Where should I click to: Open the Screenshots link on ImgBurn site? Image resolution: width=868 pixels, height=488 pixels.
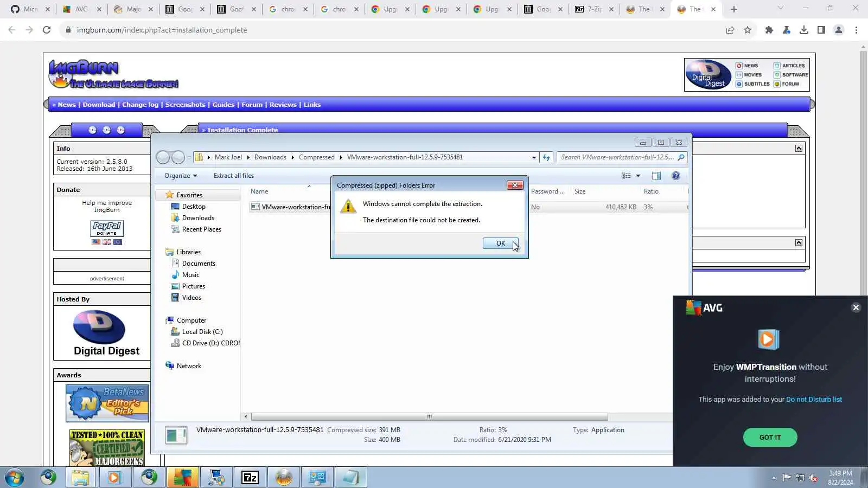coord(185,105)
